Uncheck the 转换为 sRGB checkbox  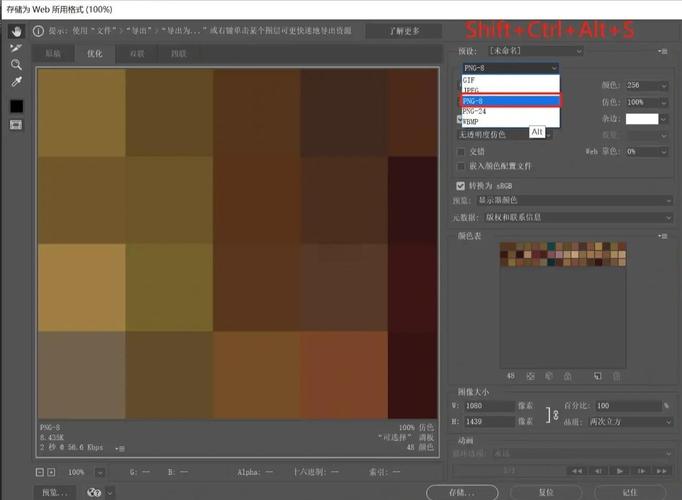461,186
